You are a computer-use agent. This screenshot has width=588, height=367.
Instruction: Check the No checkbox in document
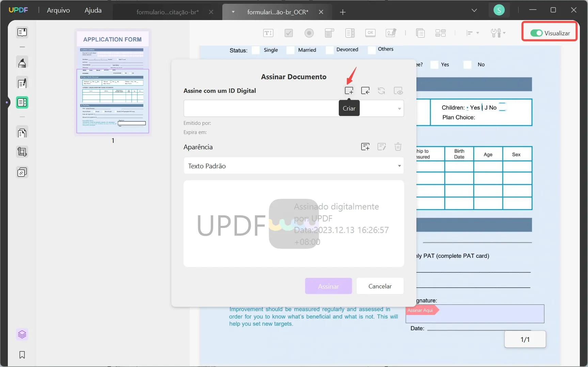[x=467, y=65]
